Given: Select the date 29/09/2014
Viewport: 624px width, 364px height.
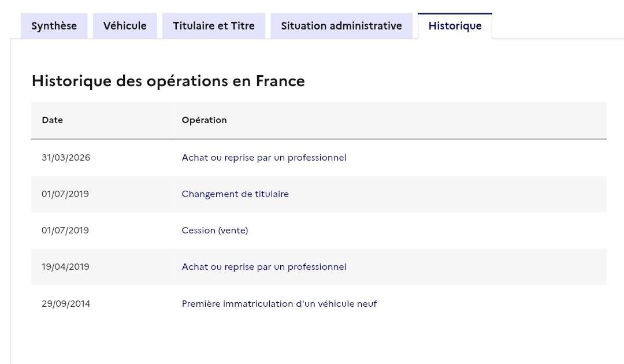Looking at the screenshot, I should 66,304.
